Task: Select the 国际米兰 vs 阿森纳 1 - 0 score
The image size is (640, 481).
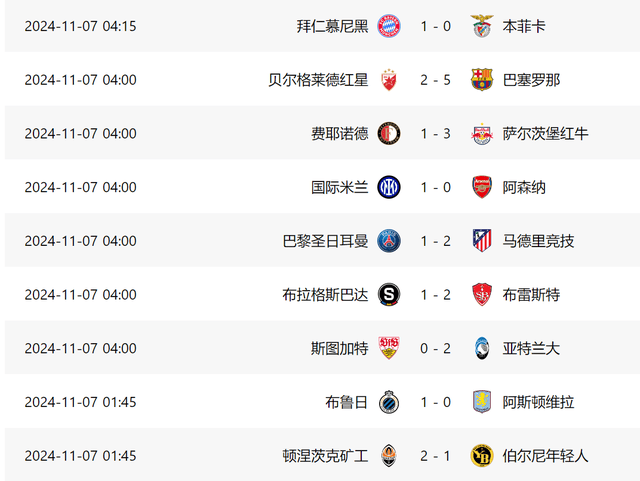Action: [x=436, y=187]
